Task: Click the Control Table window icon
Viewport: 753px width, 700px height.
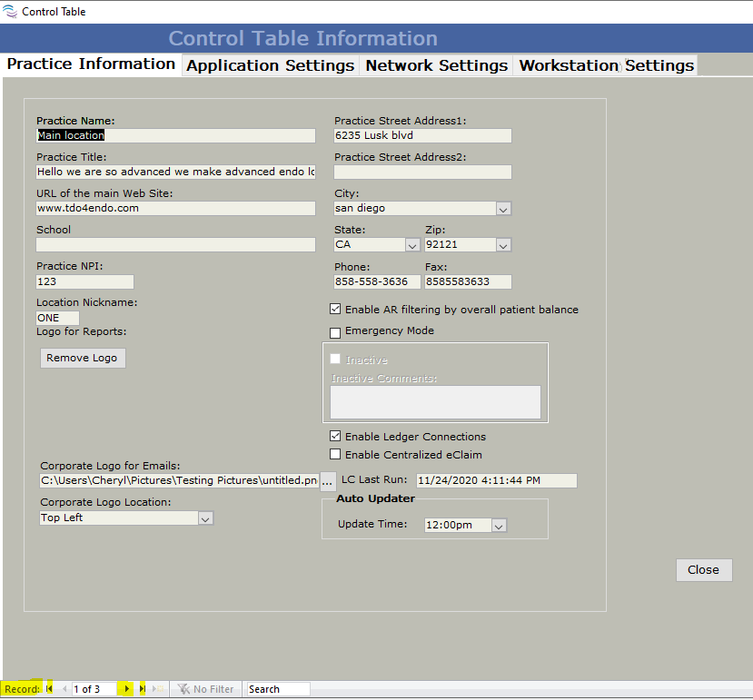Action: click(10, 12)
